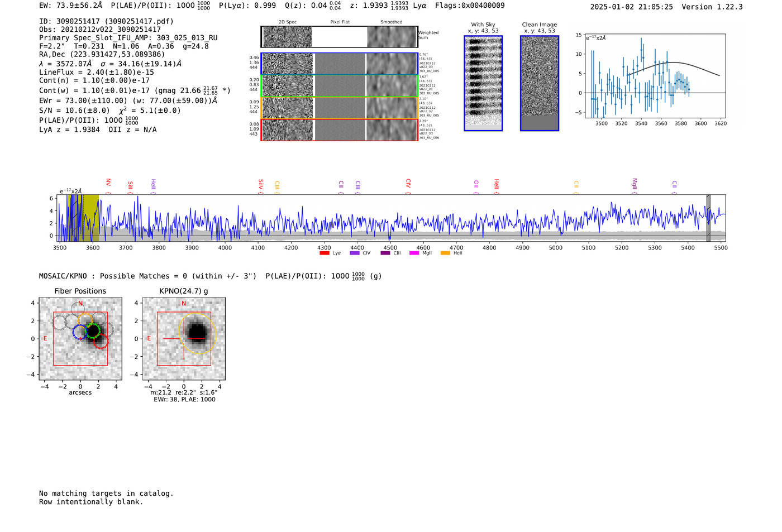Click the red Lyα legend swatch
782x532 pixels.
tap(325, 253)
